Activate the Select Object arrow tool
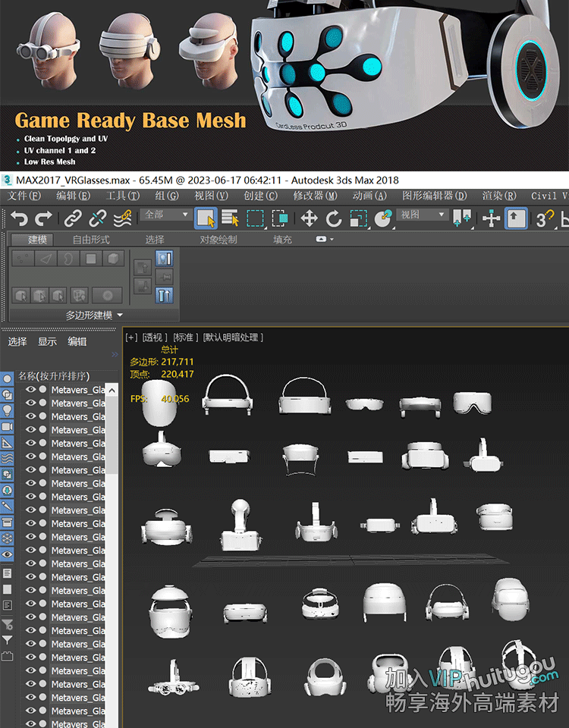The image size is (569, 728). [205, 219]
